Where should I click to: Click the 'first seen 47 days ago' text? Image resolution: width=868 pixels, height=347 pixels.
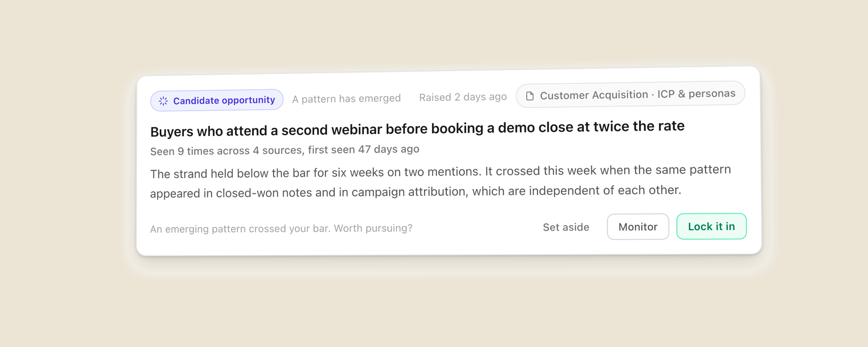click(x=363, y=149)
